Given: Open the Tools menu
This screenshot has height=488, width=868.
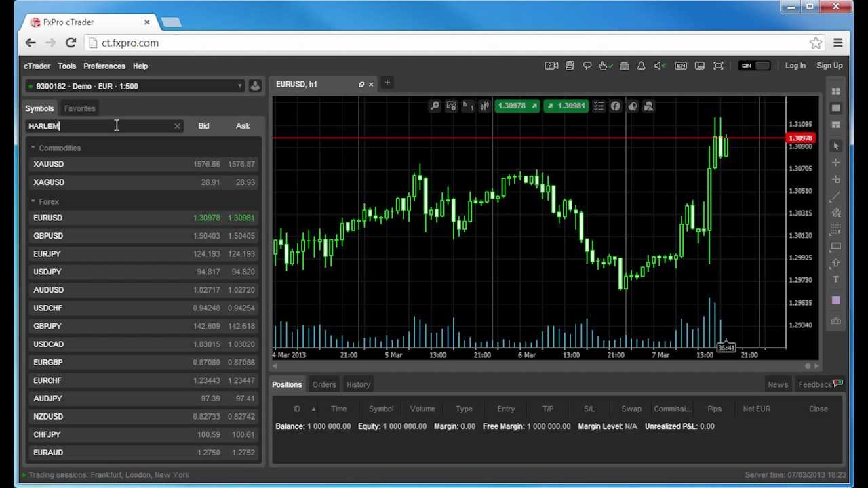Looking at the screenshot, I should [66, 66].
